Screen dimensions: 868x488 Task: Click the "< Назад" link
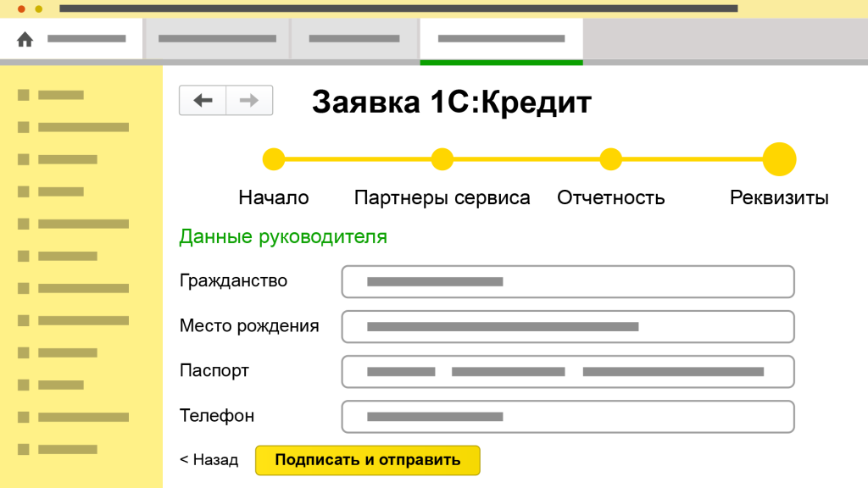click(209, 460)
